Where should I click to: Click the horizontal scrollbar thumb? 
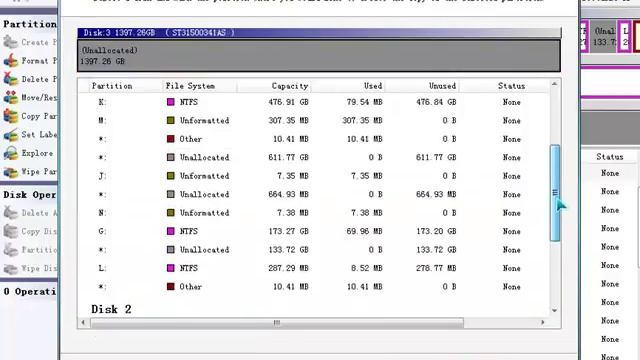277,323
